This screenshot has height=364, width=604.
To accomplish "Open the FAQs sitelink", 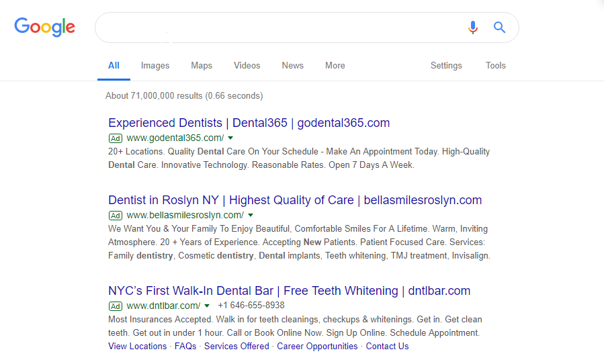I will click(x=185, y=347).
